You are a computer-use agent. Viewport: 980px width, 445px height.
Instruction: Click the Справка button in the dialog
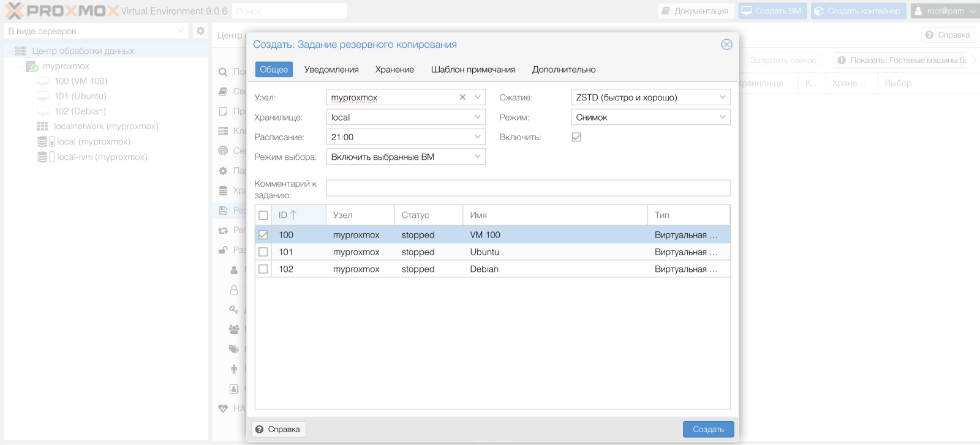pos(278,429)
